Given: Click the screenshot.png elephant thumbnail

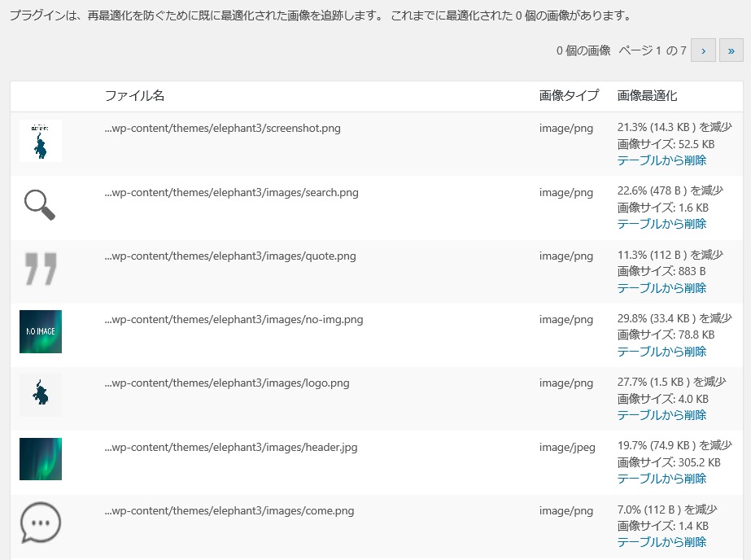Looking at the screenshot, I should coord(41,141).
